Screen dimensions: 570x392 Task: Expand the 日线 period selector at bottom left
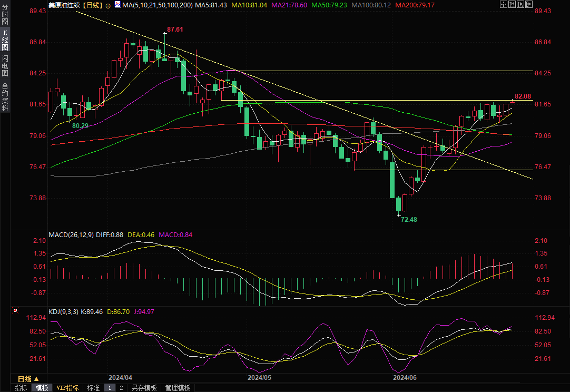click(x=28, y=378)
